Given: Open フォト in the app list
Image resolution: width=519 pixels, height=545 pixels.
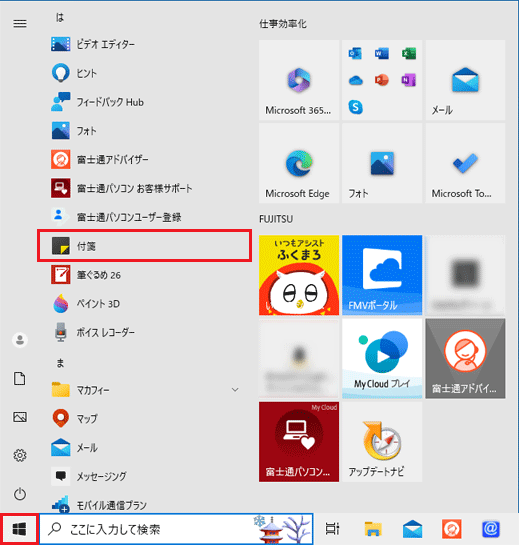Looking at the screenshot, I should (144, 131).
